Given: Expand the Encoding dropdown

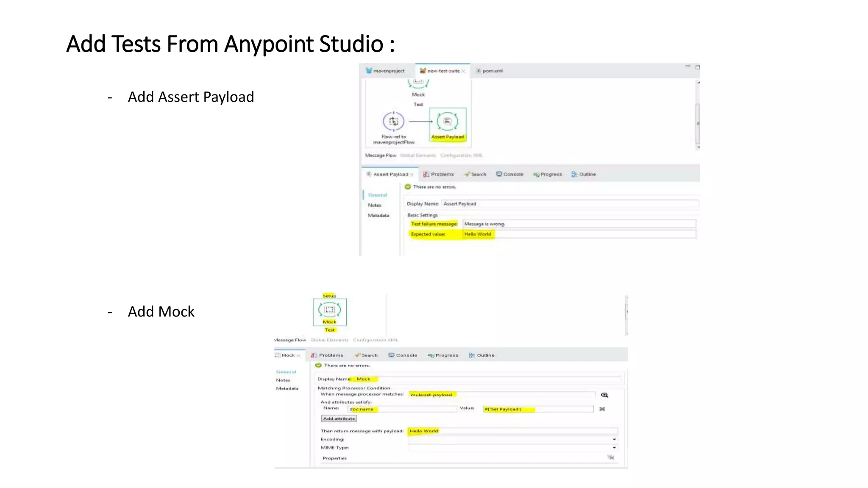Looking at the screenshot, I should coord(614,439).
